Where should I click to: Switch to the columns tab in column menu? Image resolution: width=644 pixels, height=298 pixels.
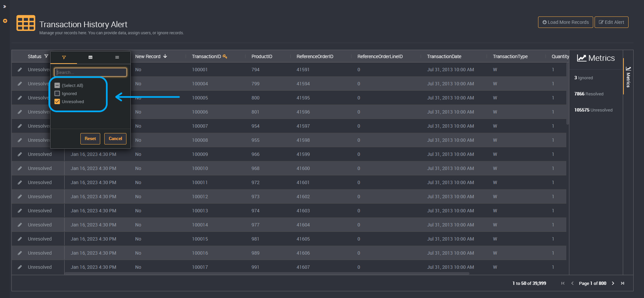[x=90, y=57]
